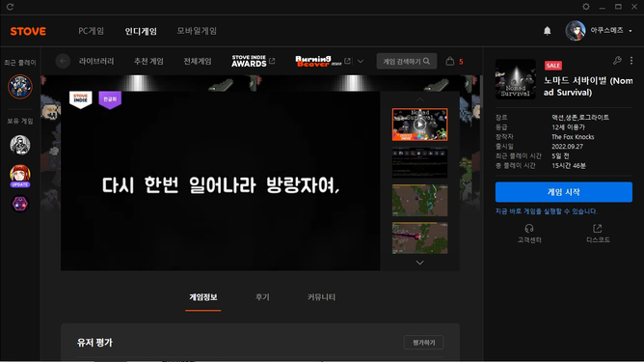Open the 게임정보 tab
This screenshot has height=362, width=644.
coord(203,297)
